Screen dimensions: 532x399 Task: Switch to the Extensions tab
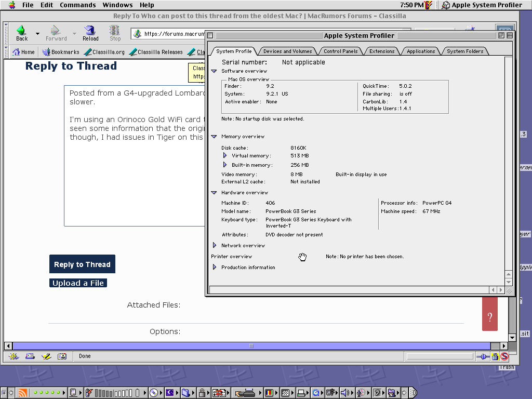tap(382, 51)
